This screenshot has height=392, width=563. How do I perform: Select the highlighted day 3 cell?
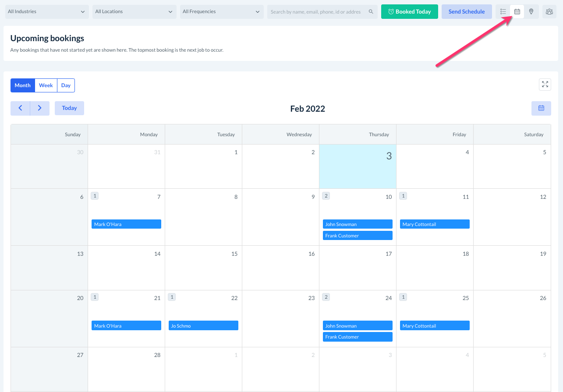[x=358, y=166]
